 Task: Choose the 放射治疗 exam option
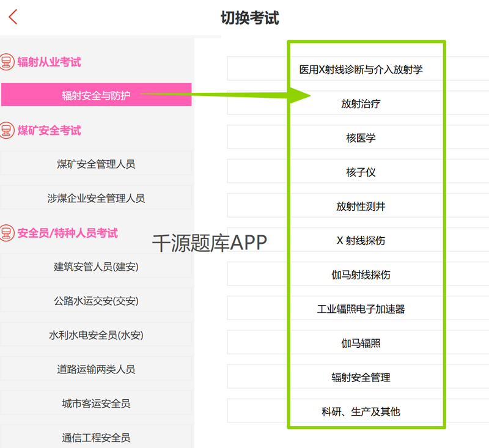click(361, 104)
